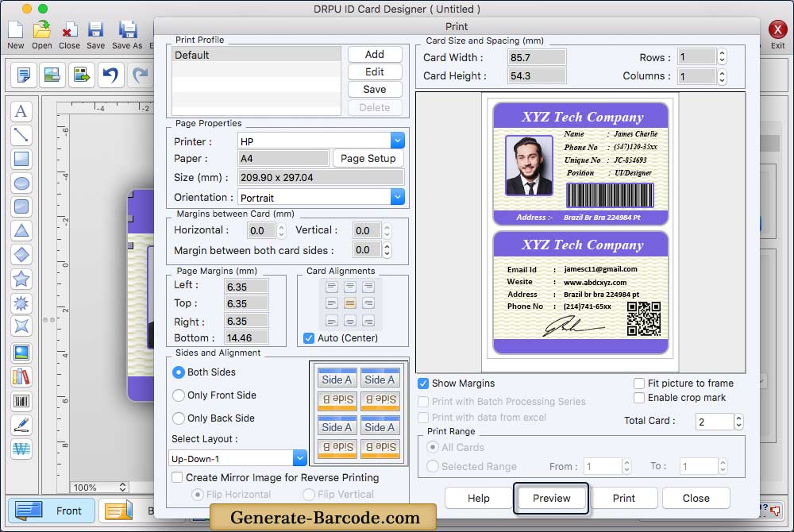Click the Card Width field 85.7
The width and height of the screenshot is (794, 532).
537,57
